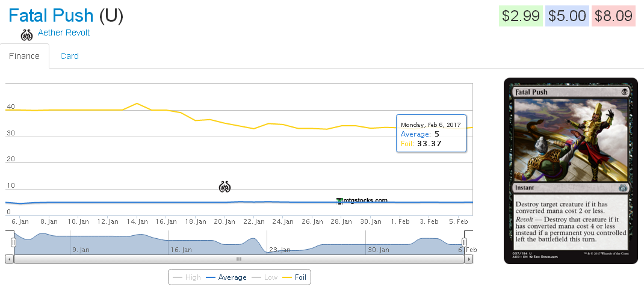Click the set symbol marker on chart
Viewport: 644px width, 293px height.
tap(224, 187)
